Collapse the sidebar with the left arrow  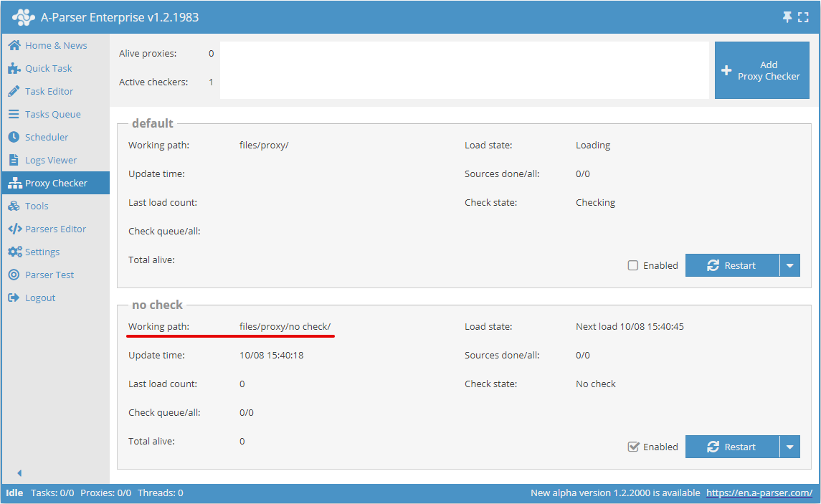[19, 473]
